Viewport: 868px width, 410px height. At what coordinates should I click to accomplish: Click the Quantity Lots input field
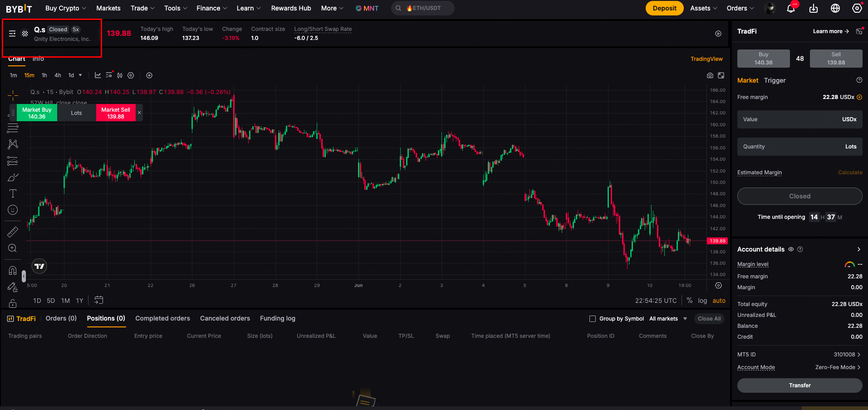[799, 147]
